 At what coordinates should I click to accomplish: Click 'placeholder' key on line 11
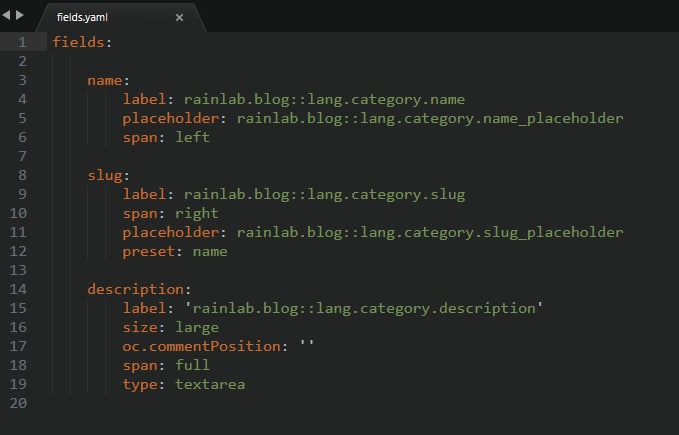171,232
